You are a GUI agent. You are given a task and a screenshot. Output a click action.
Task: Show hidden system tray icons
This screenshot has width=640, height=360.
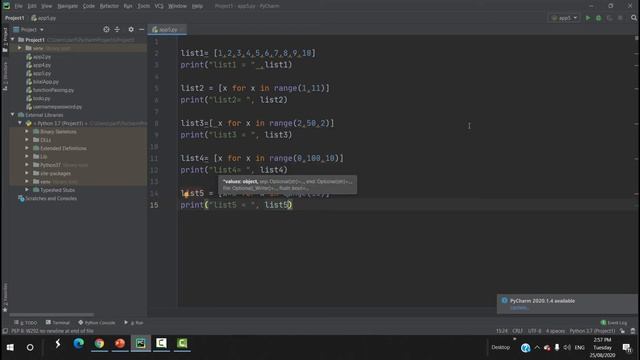(537, 348)
